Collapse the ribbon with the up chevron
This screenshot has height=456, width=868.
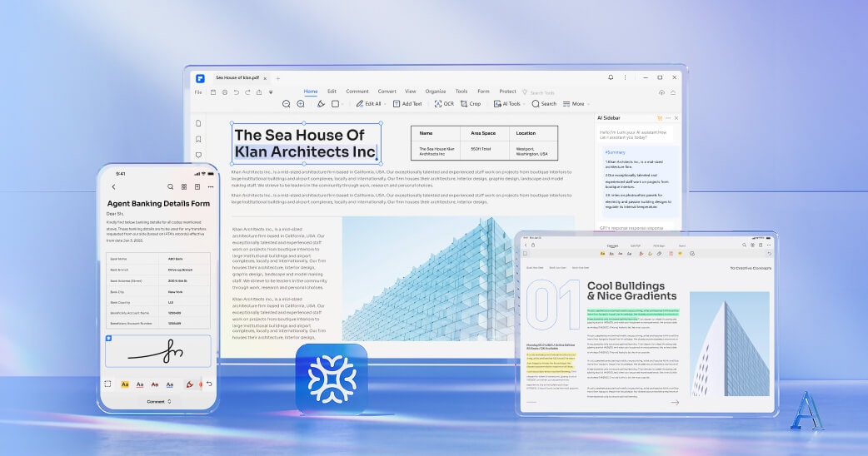tap(673, 92)
